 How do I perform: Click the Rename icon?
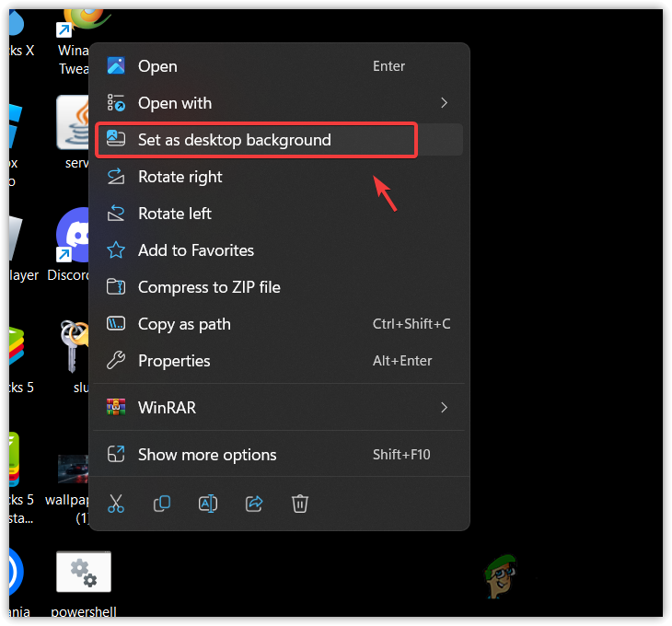tap(208, 504)
